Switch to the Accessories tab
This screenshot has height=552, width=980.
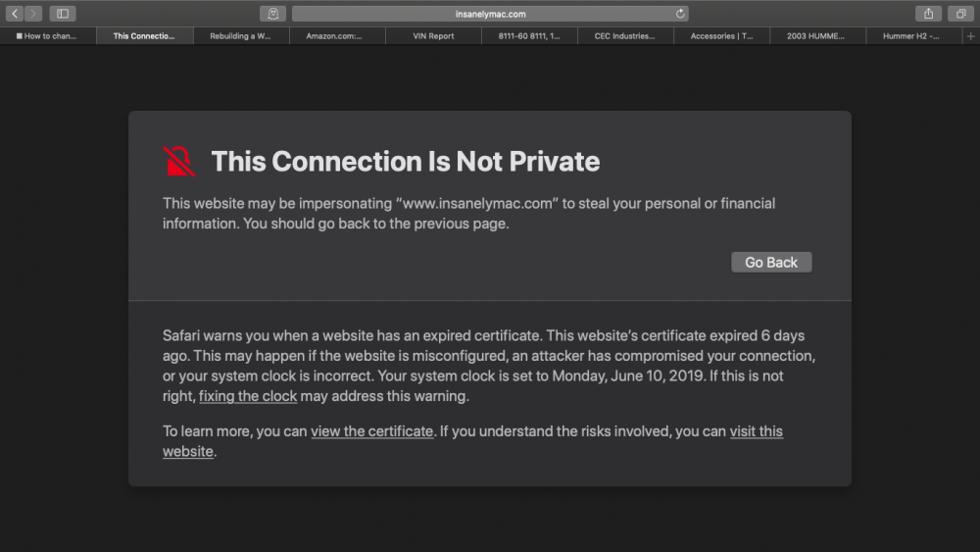722,36
